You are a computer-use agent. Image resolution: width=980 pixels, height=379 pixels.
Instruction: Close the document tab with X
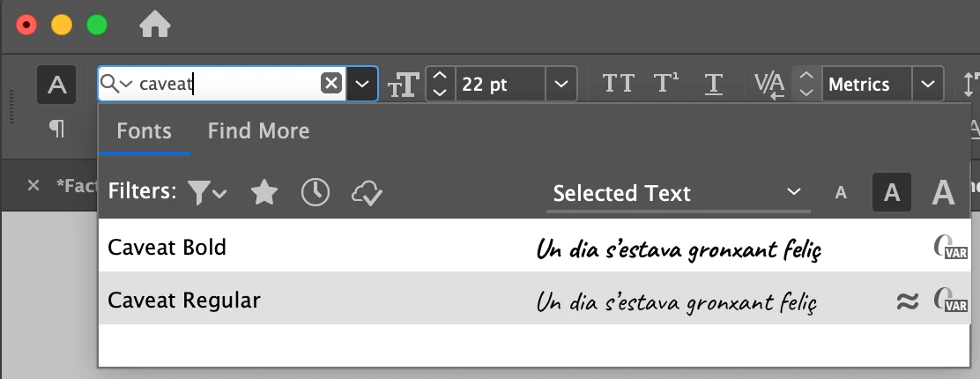33,185
